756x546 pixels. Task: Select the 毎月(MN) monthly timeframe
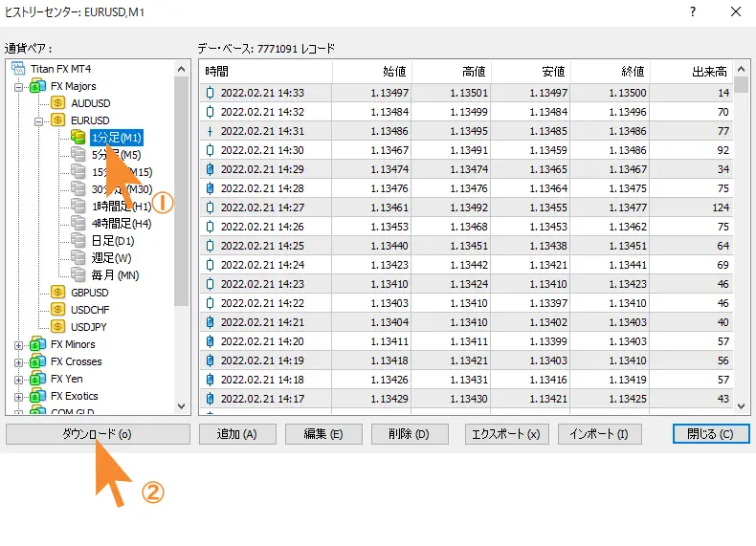115,275
